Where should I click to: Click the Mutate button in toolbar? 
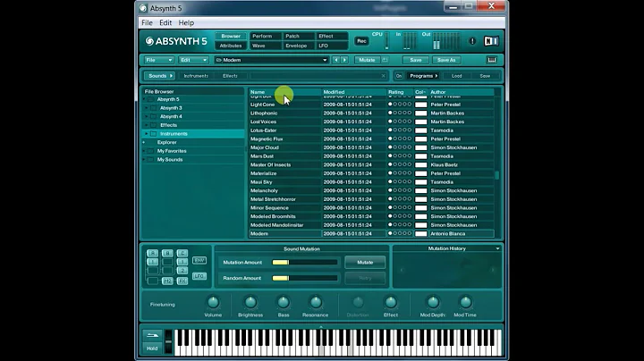(x=367, y=60)
